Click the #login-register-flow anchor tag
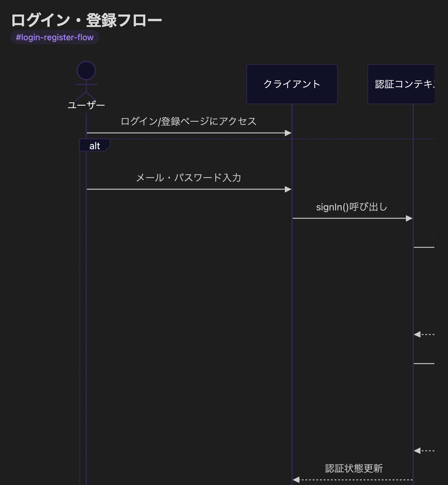 coord(55,37)
